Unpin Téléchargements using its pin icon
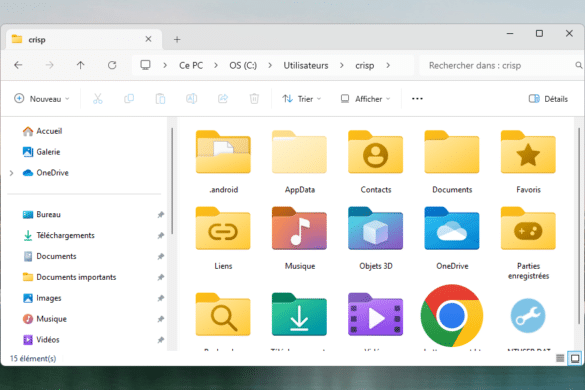This screenshot has height=390, width=585. point(160,235)
